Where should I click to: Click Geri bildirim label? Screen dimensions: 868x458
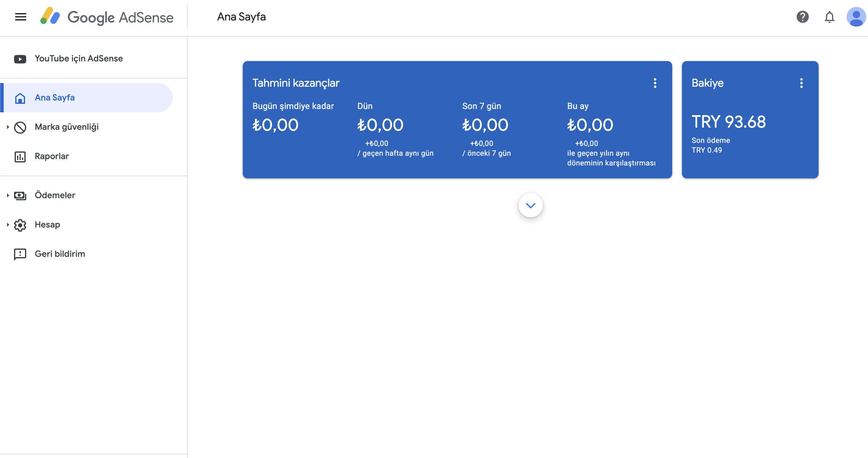click(x=60, y=254)
